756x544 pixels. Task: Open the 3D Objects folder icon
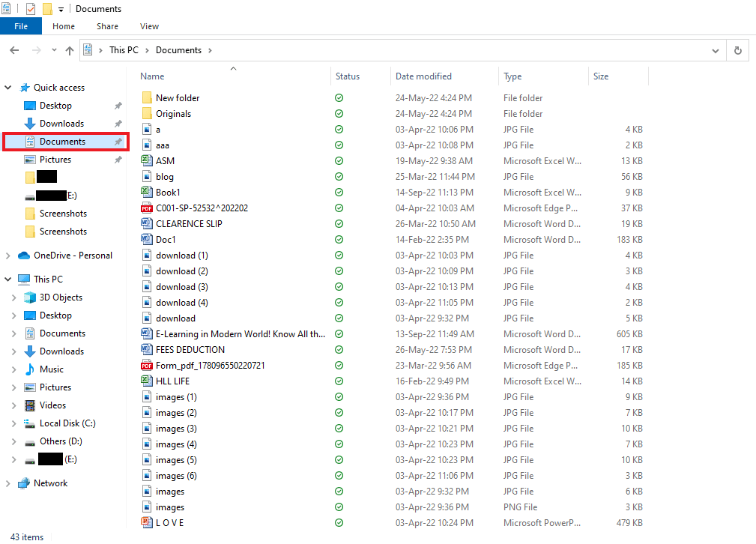30,297
